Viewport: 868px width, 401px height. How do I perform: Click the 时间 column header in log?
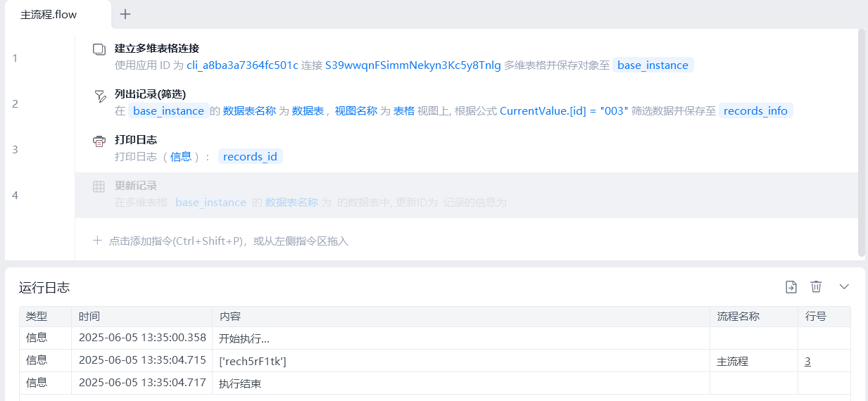[89, 317]
